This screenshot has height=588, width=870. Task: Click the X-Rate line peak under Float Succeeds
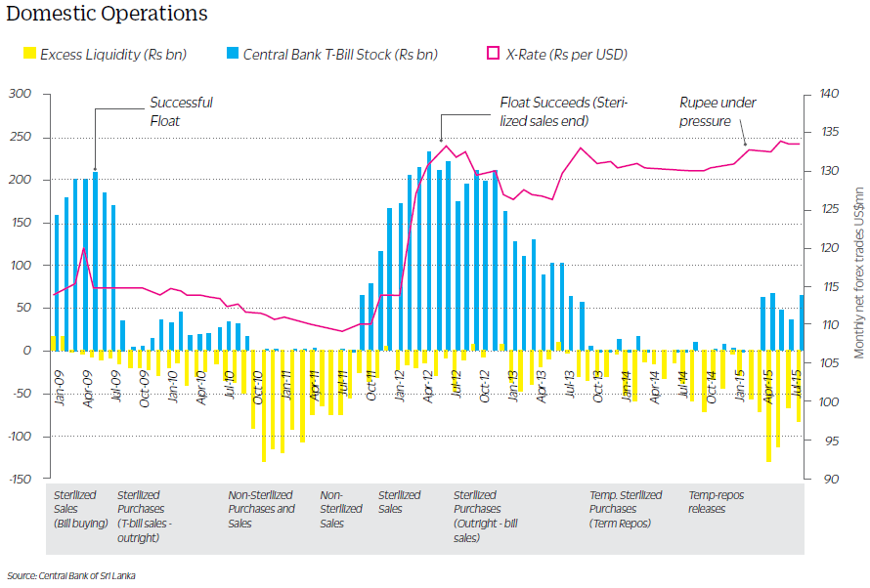pos(446,146)
